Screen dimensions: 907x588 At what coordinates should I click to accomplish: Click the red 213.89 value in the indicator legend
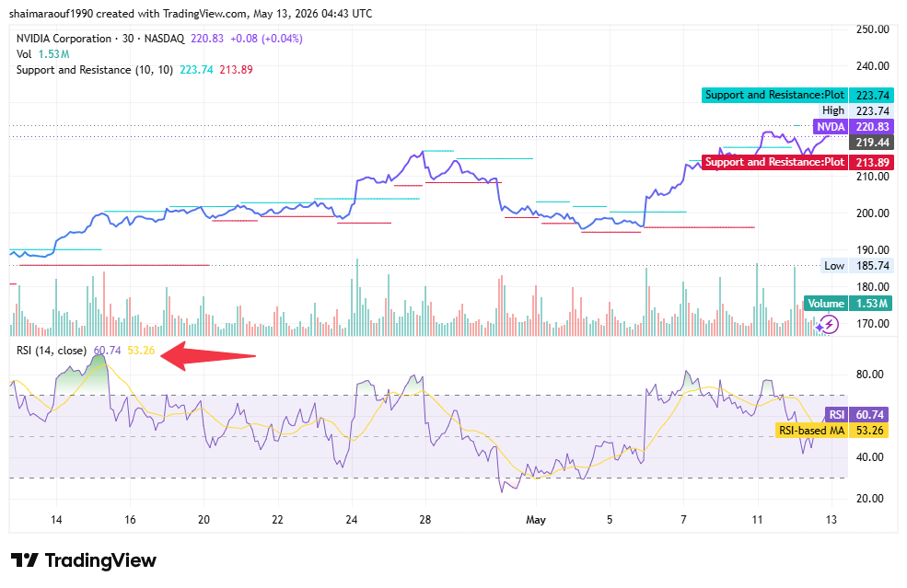click(x=236, y=70)
